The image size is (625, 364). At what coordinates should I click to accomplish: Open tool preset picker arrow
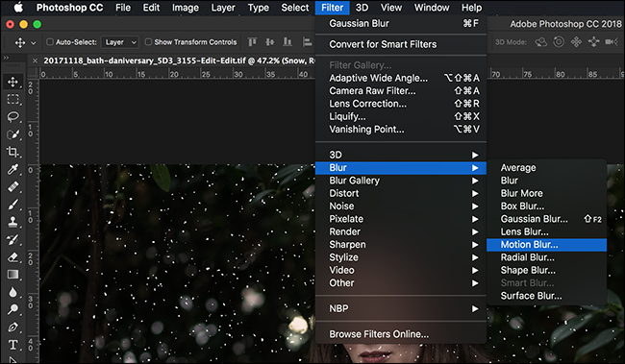click(x=34, y=42)
